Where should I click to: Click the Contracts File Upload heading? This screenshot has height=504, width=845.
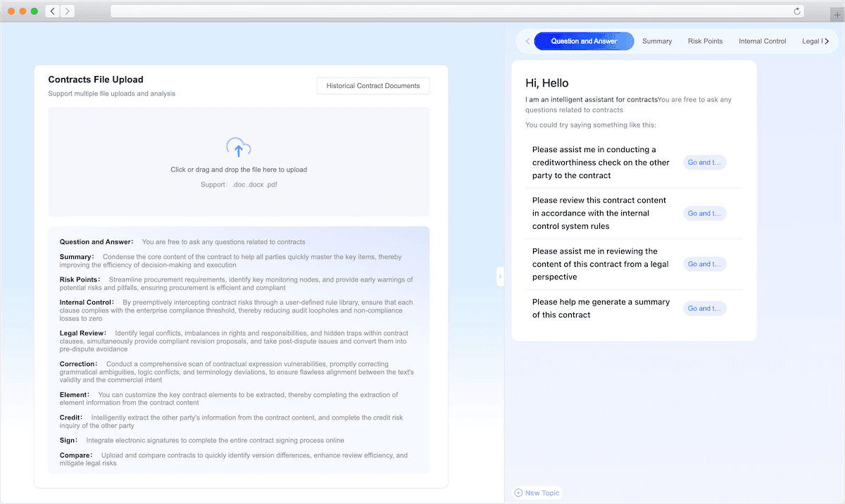[x=96, y=80]
